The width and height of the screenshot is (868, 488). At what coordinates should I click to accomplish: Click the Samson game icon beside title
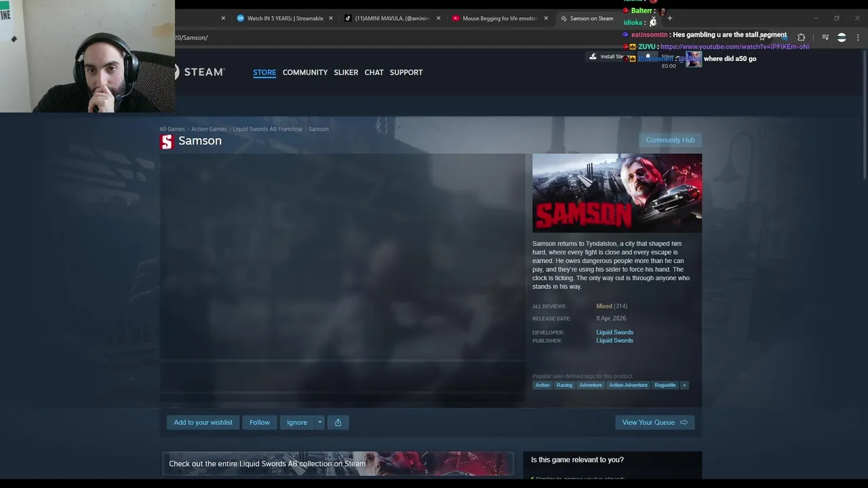coord(167,141)
